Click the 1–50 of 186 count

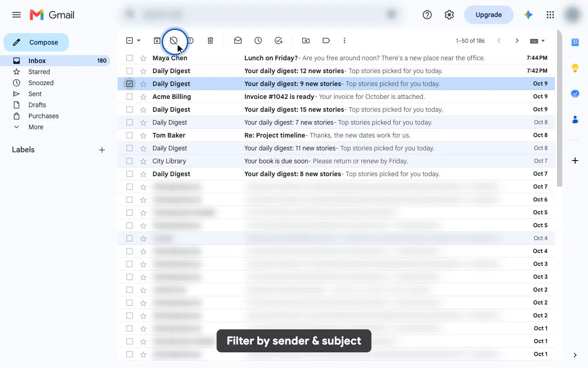coord(470,40)
